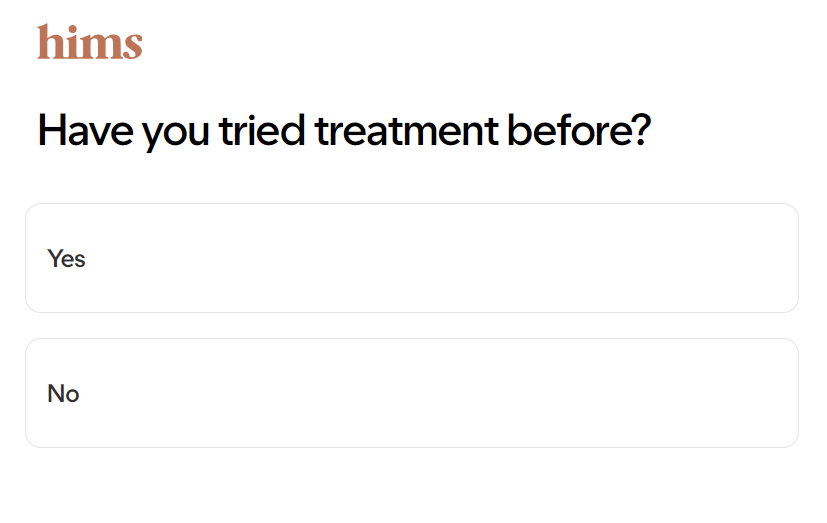The width and height of the screenshot is (827, 523).
Task: Open the hims home page via the logo
Action: [x=90, y=41]
